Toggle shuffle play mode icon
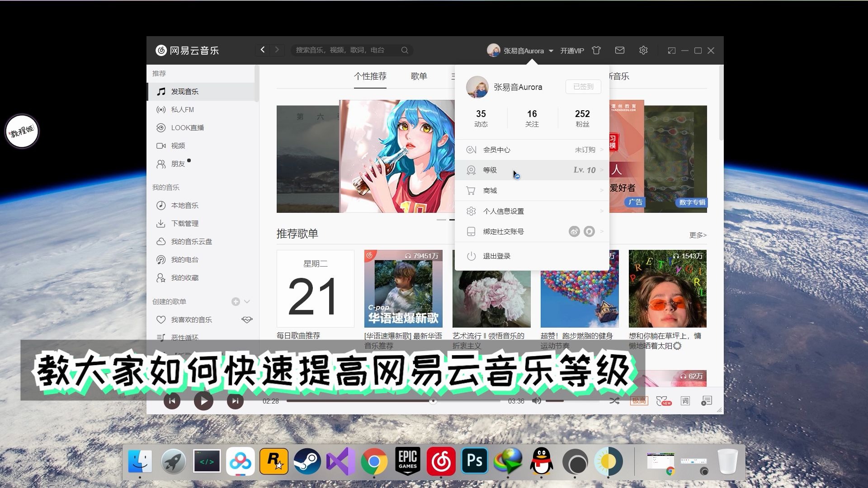This screenshot has height=488, width=868. coord(614,401)
